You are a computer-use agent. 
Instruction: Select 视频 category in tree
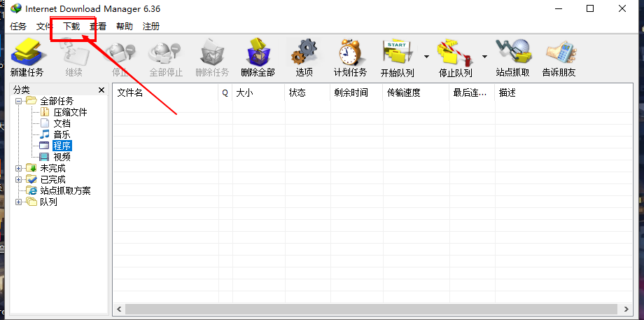click(62, 157)
